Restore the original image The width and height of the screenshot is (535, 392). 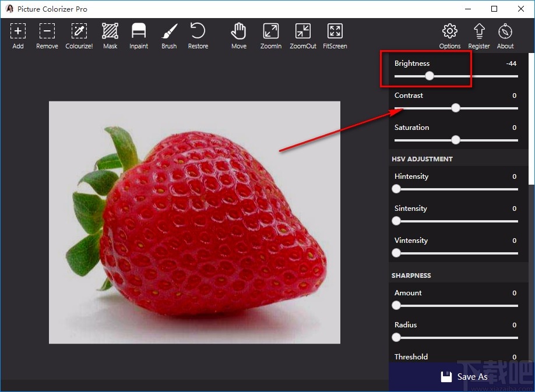pos(198,36)
